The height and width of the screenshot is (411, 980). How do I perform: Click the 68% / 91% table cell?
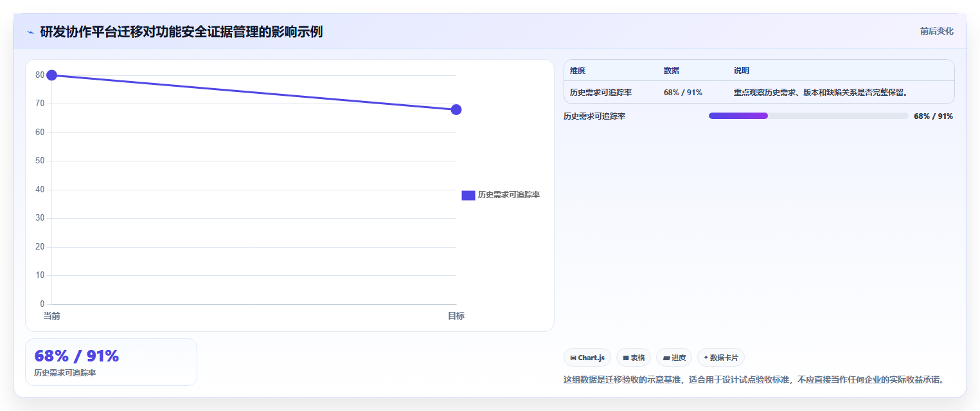click(x=683, y=93)
